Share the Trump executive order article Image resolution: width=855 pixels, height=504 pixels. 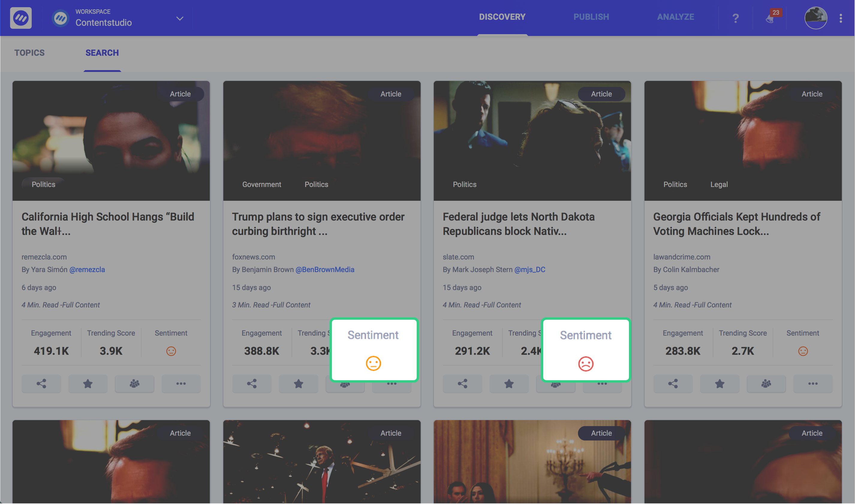click(252, 384)
